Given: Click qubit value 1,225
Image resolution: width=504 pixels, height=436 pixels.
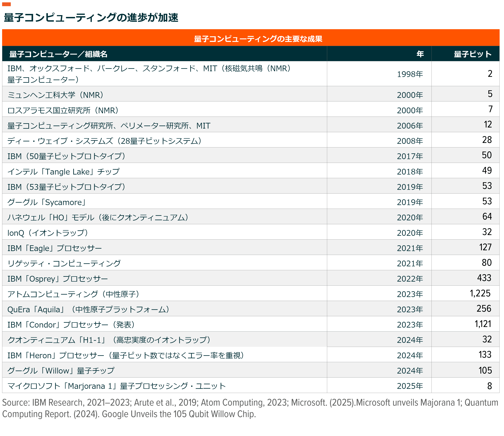Looking at the screenshot, I should 480,293.
